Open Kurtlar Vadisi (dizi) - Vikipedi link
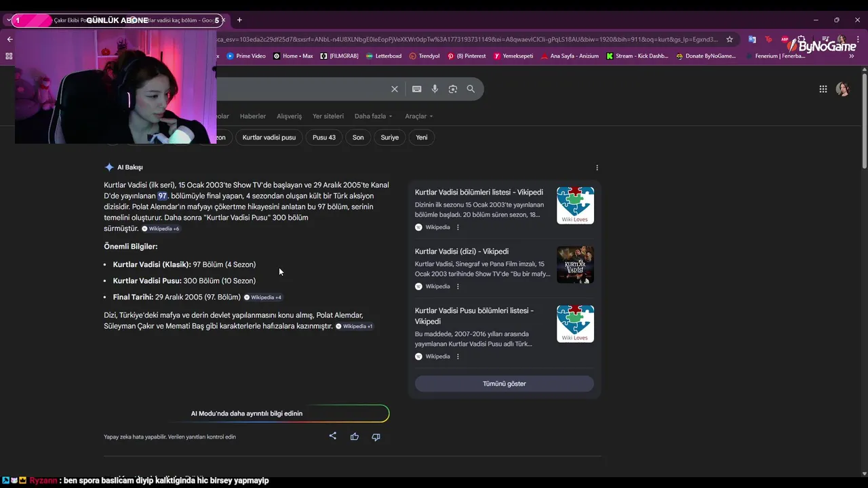 point(462,251)
